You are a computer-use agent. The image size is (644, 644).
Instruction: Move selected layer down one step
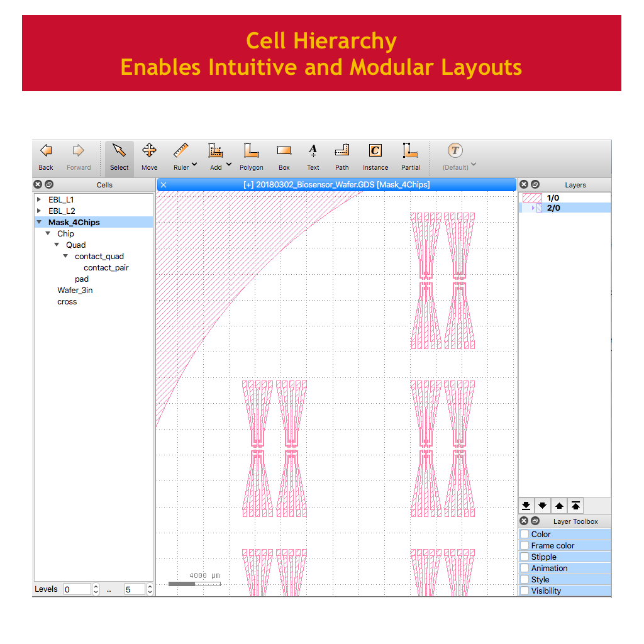[543, 506]
